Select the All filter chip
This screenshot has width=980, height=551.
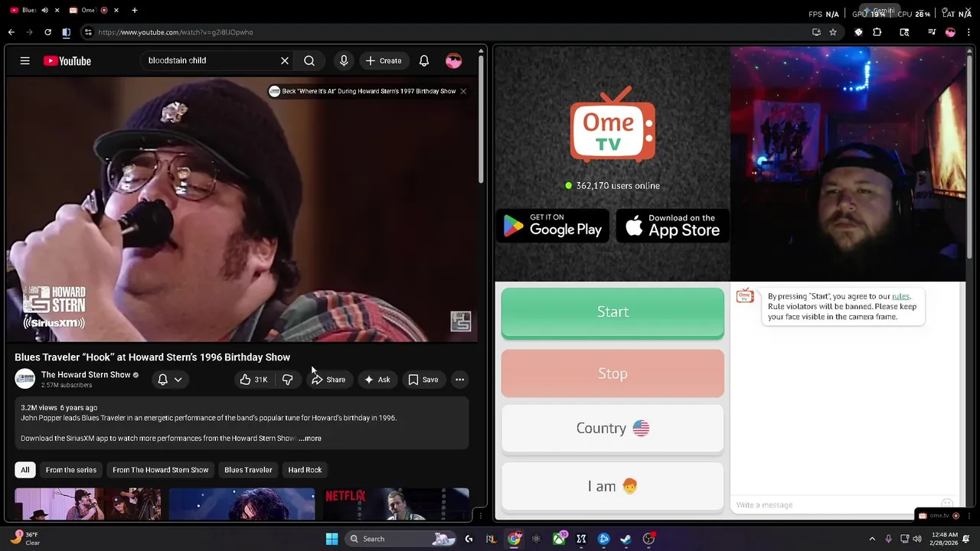(x=25, y=470)
